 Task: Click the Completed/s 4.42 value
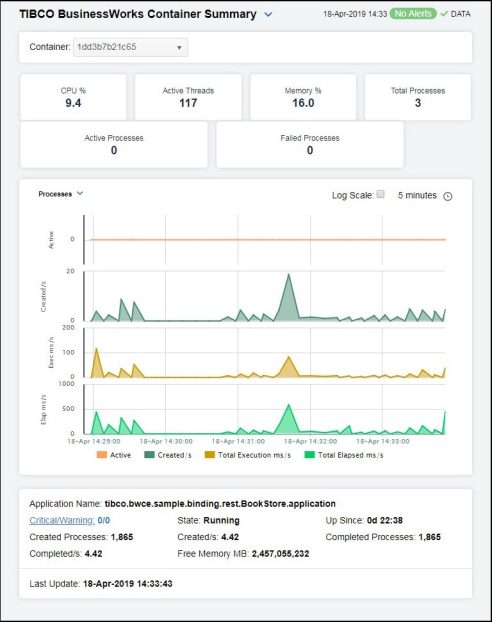point(94,553)
